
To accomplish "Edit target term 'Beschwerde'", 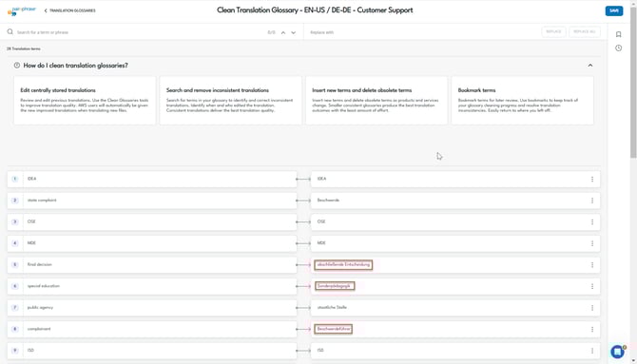I will coord(328,201).
